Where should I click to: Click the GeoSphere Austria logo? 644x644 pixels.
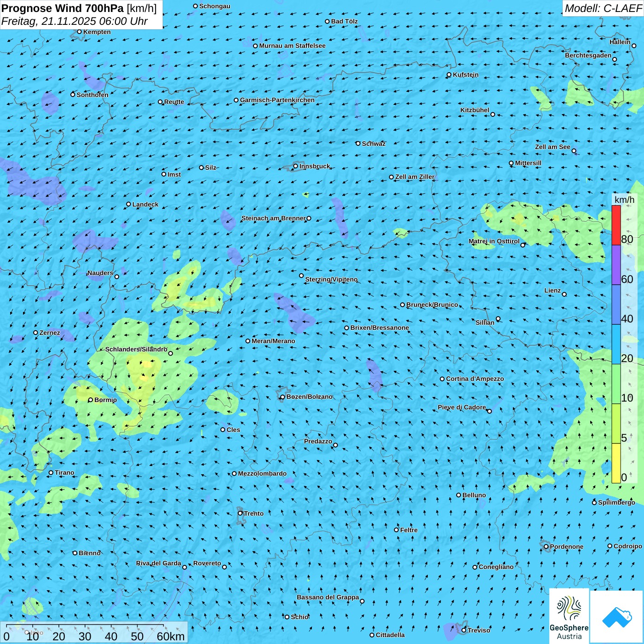[x=569, y=616]
